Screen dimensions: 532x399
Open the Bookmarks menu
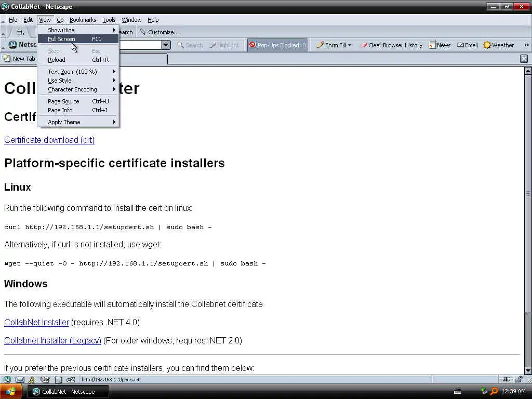pos(83,20)
